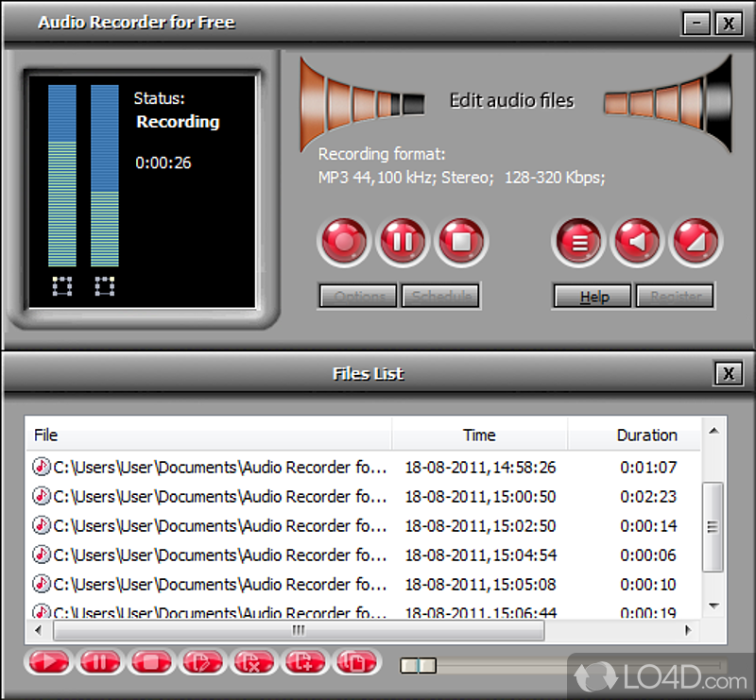
Task: Copy the selected files
Action: click(x=356, y=662)
